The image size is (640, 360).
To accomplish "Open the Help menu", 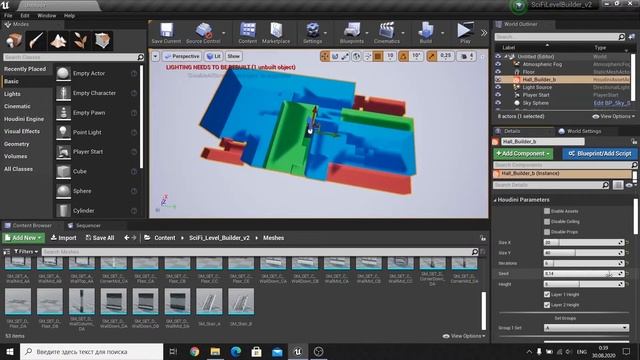I will click(69, 16).
